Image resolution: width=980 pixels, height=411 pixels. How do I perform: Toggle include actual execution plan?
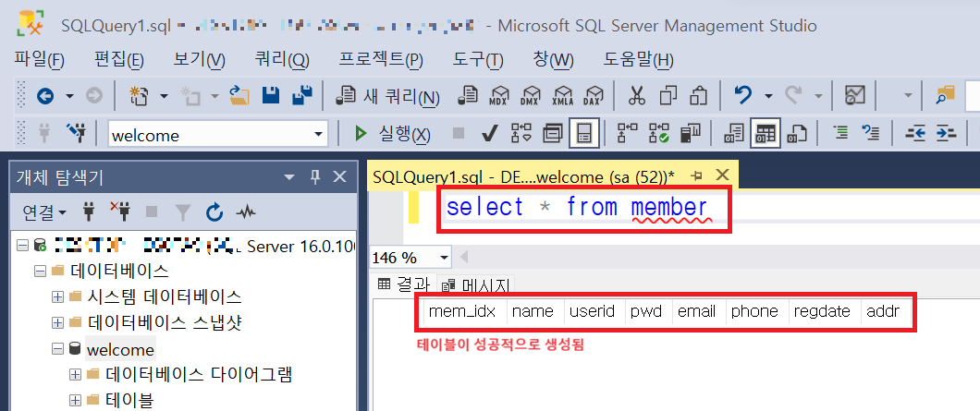point(627,132)
